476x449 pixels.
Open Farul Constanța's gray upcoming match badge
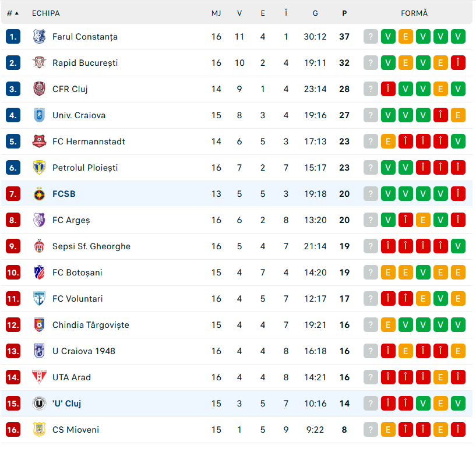click(x=371, y=37)
